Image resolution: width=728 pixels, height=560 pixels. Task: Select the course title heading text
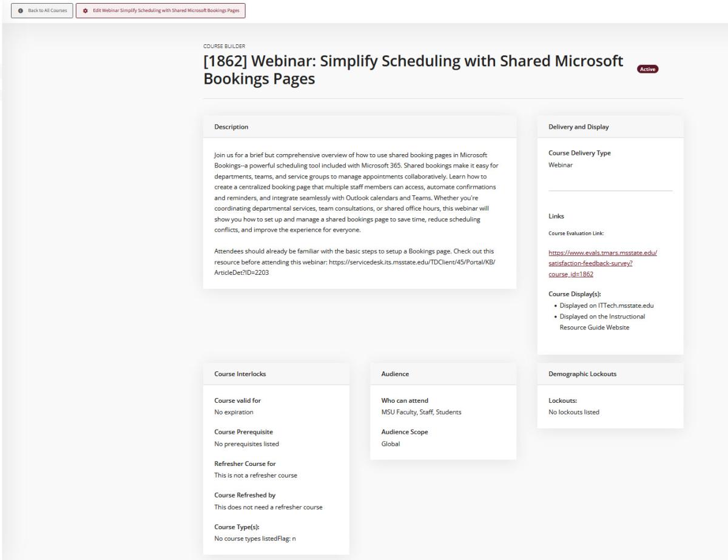point(413,70)
